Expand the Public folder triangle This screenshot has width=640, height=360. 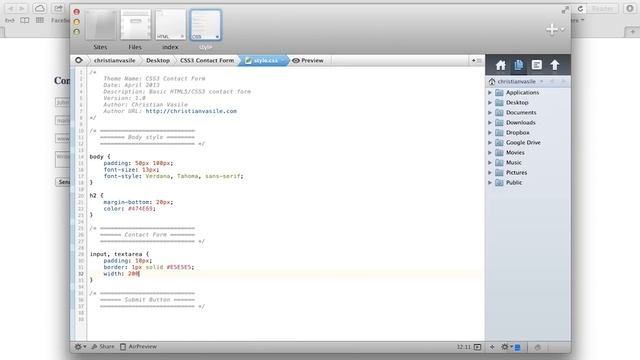click(490, 182)
